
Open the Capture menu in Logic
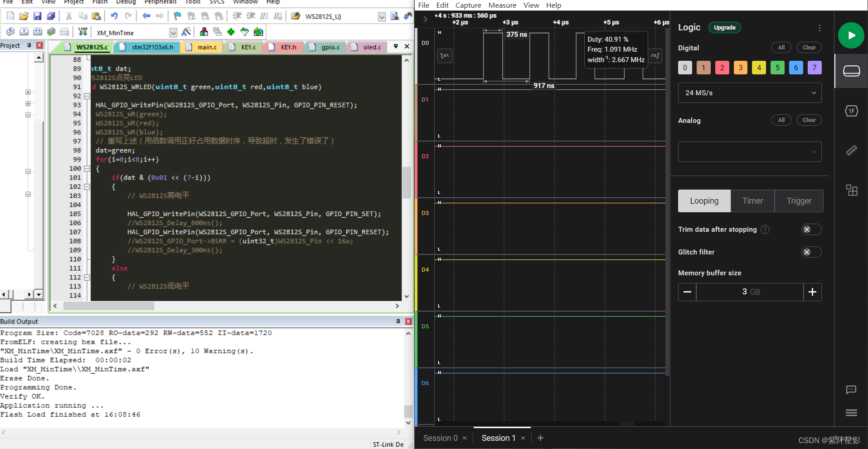click(468, 5)
